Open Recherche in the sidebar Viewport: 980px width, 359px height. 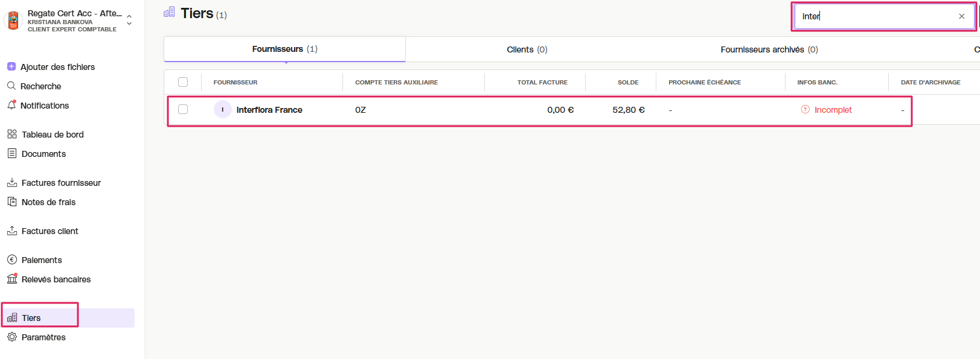40,86
